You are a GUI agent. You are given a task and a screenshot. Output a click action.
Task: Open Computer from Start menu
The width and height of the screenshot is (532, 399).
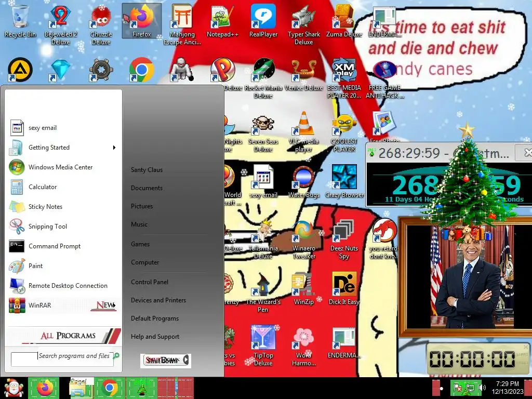click(145, 262)
